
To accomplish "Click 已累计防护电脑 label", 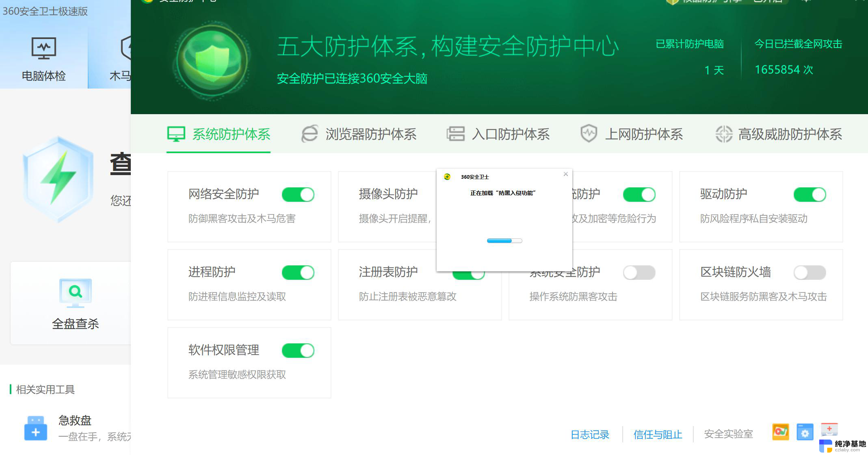I will coord(690,44).
